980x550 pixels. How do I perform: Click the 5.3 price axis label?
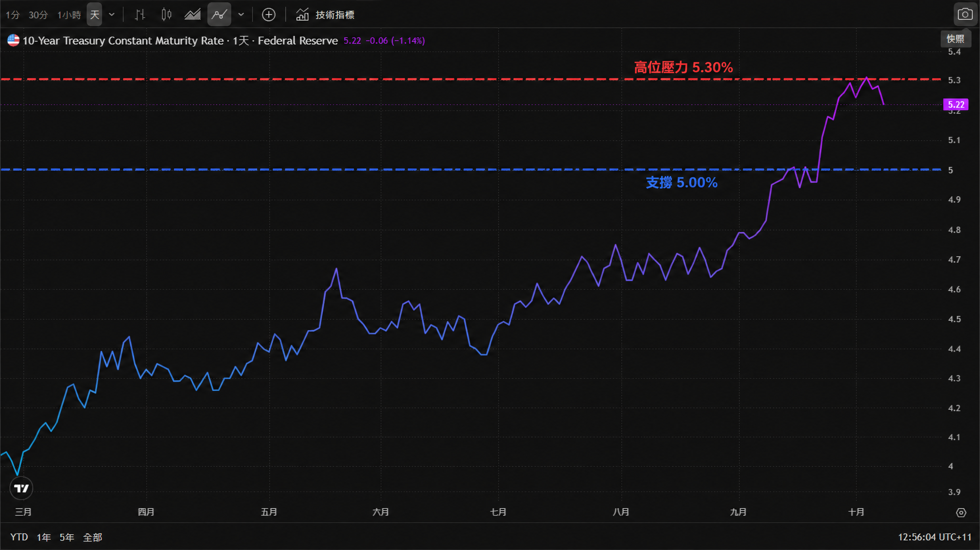tap(954, 80)
